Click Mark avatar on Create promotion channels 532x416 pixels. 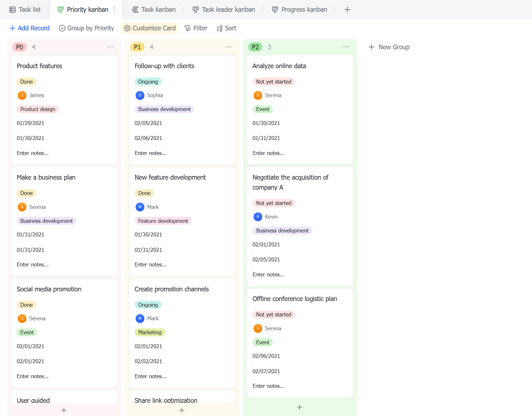140,319
